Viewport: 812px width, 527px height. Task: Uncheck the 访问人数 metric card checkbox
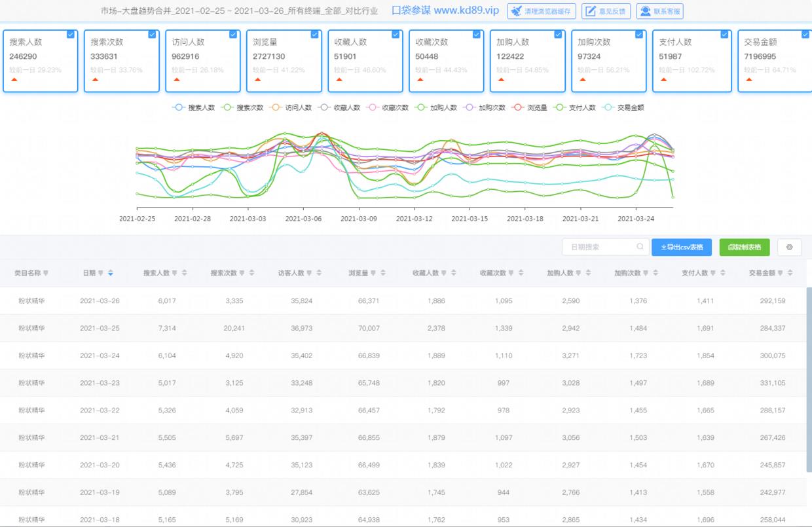233,35
